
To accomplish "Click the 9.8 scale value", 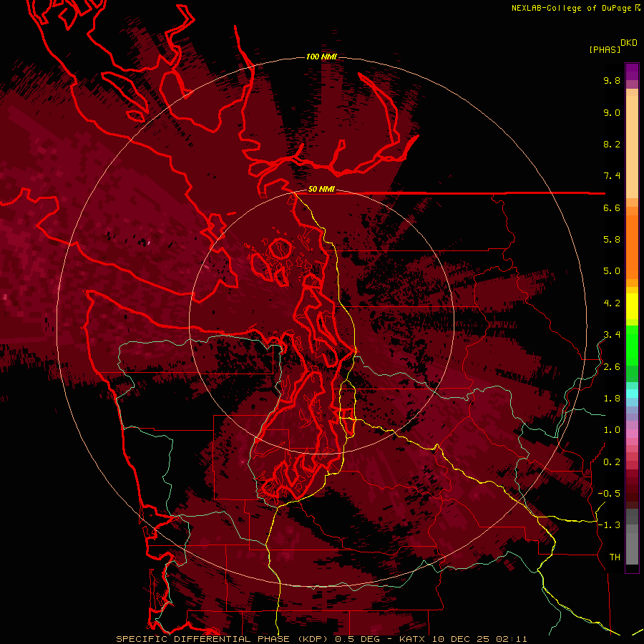I will pyautogui.click(x=612, y=80).
